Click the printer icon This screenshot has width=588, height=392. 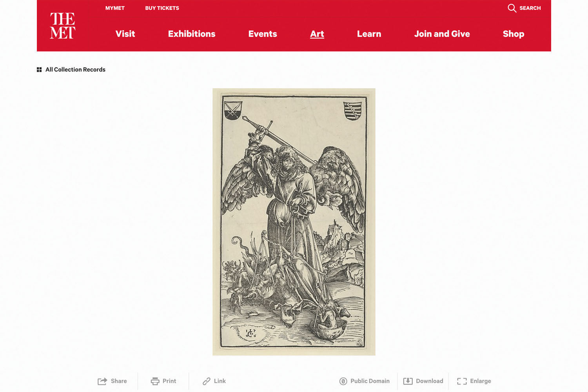click(x=155, y=381)
